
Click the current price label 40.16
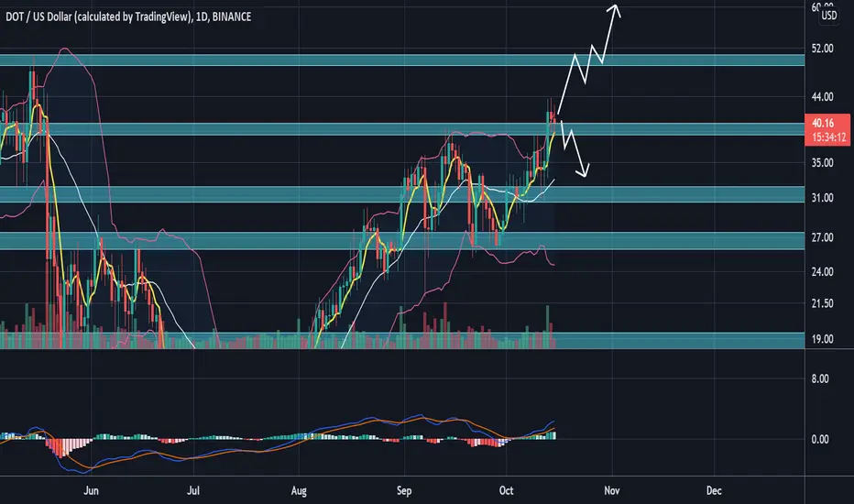[x=823, y=124]
